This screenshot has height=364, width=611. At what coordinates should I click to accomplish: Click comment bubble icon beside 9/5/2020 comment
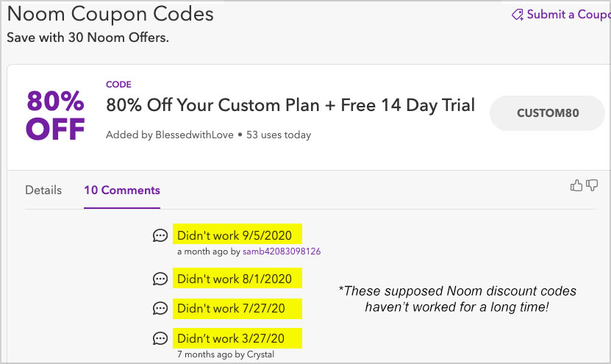[160, 235]
